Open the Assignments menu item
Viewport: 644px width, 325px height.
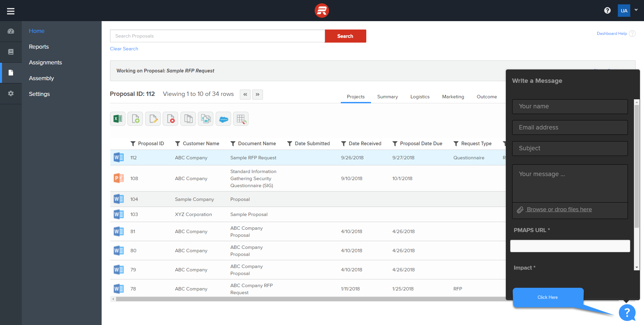pyautogui.click(x=45, y=62)
